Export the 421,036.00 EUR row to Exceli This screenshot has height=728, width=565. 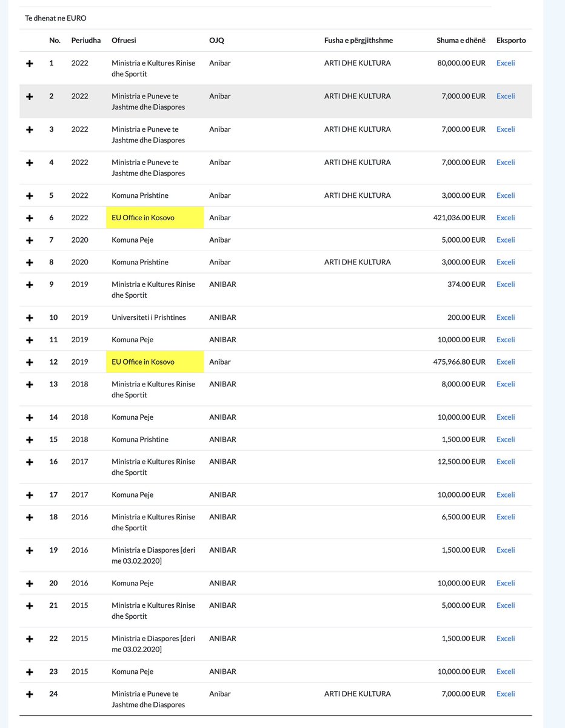coord(506,218)
